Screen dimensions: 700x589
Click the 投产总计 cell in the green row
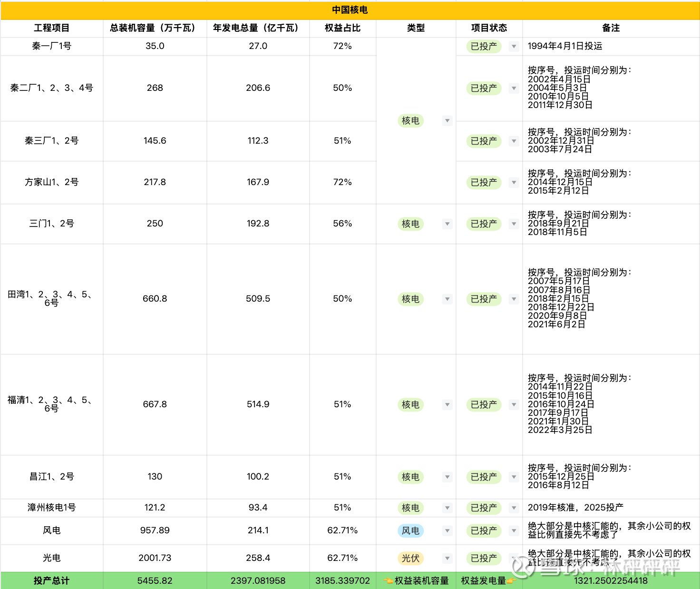click(x=52, y=581)
